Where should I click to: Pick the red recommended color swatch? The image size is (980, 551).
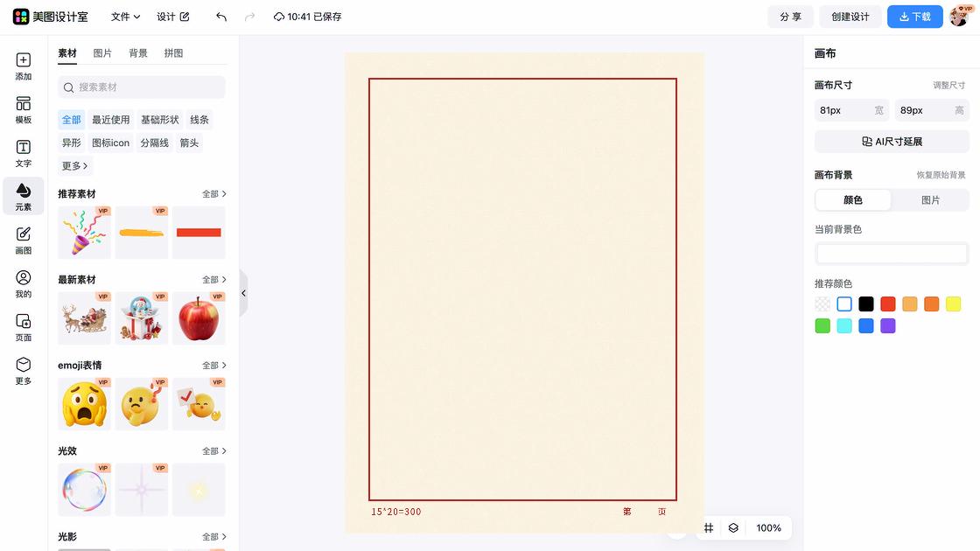pos(888,304)
